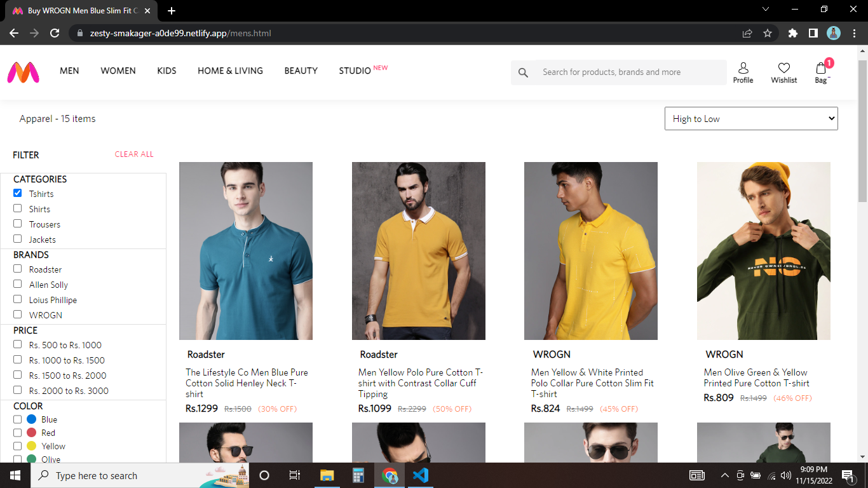
Task: Click CLEAR ALL filters link
Action: pyautogui.click(x=134, y=154)
